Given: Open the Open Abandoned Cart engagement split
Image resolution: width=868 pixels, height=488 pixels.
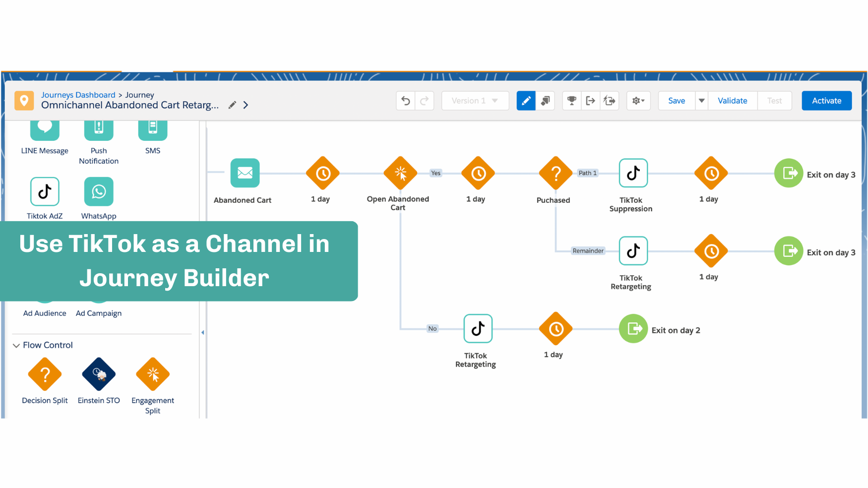Looking at the screenshot, I should click(400, 173).
